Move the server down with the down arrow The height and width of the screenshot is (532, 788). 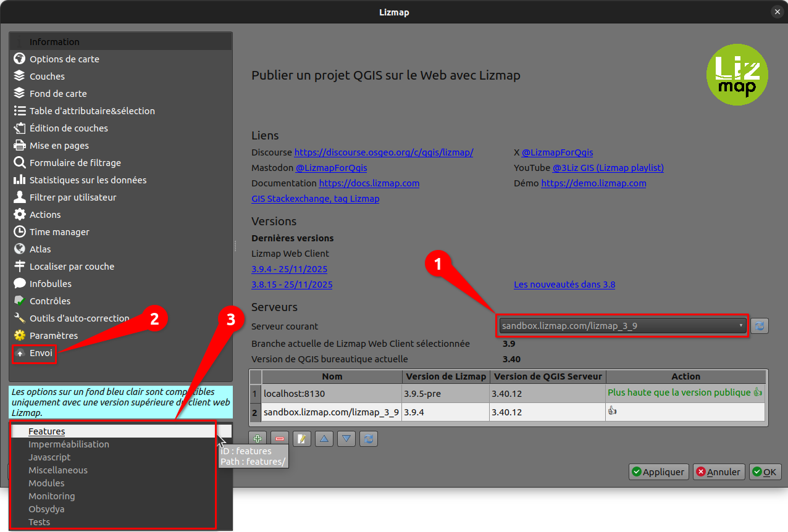pos(346,438)
